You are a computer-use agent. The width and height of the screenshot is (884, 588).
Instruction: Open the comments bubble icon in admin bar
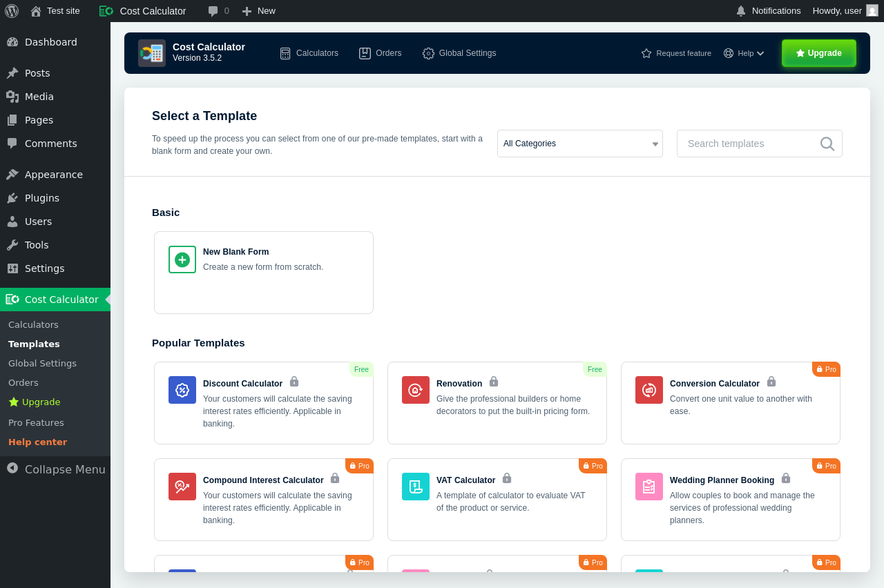click(213, 11)
